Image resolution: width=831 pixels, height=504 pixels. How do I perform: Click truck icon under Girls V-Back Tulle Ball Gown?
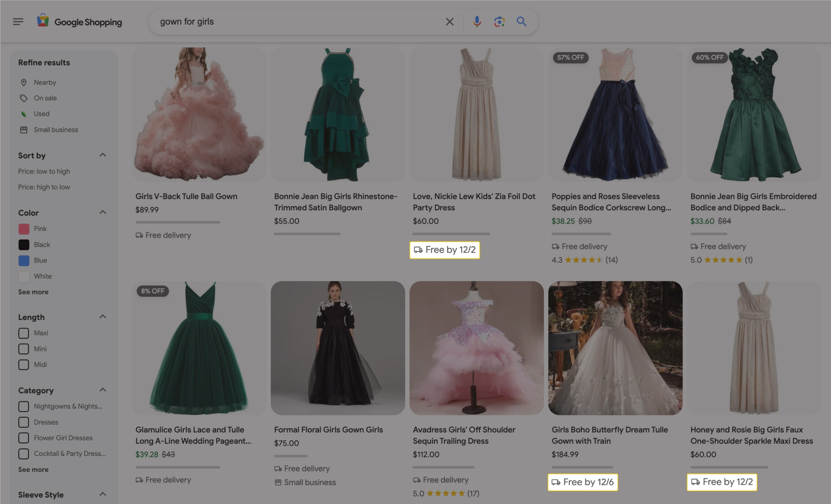pyautogui.click(x=139, y=235)
